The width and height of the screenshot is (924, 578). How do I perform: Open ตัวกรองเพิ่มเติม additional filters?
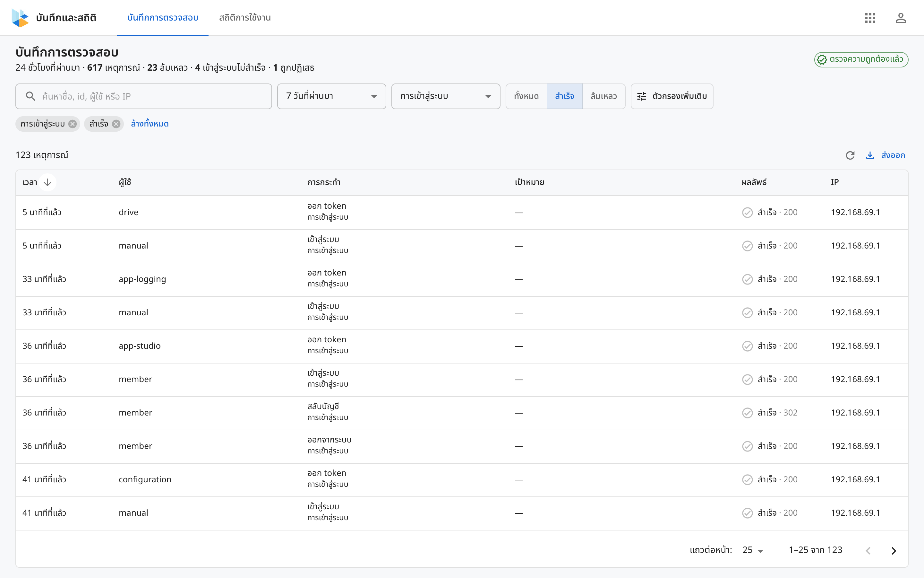672,96
